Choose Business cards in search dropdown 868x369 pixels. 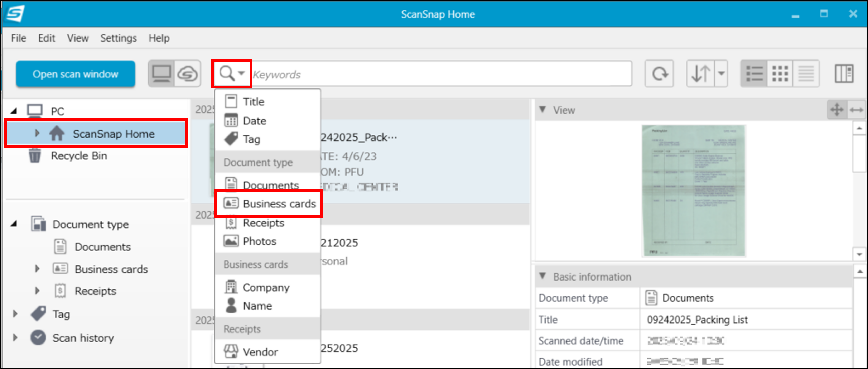click(x=268, y=203)
